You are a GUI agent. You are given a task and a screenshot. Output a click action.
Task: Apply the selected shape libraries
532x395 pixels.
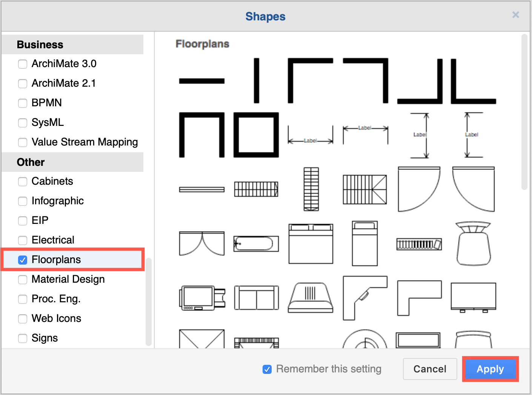490,369
